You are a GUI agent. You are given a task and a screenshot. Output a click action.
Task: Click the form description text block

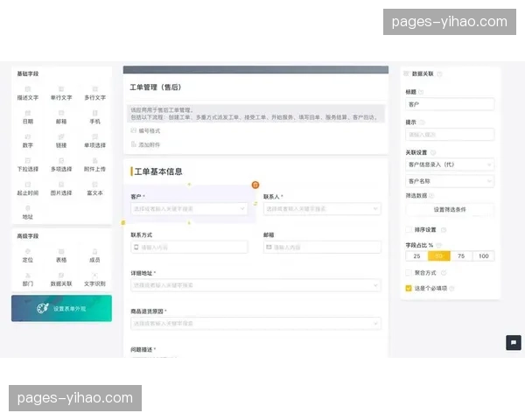255,114
